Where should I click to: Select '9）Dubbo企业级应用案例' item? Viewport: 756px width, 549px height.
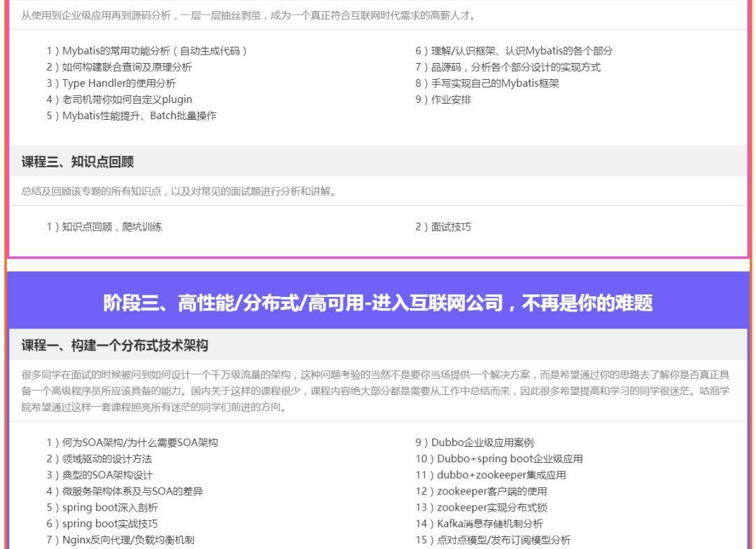(475, 443)
